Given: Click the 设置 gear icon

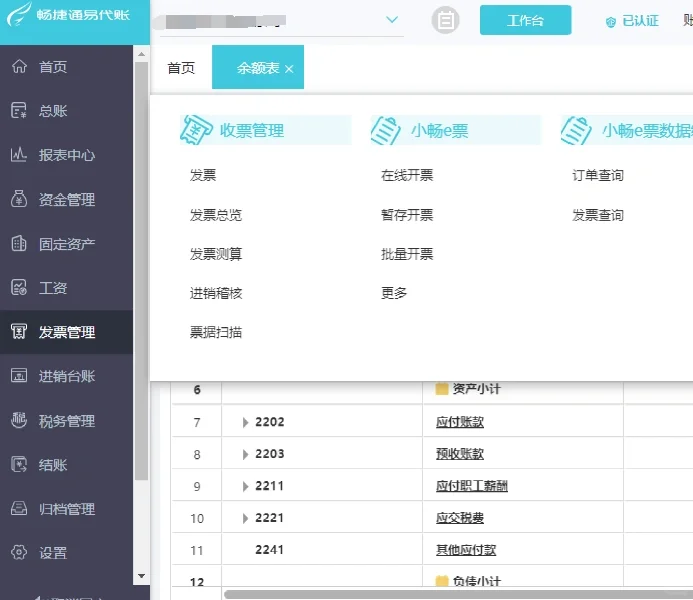Looking at the screenshot, I should (19, 552).
